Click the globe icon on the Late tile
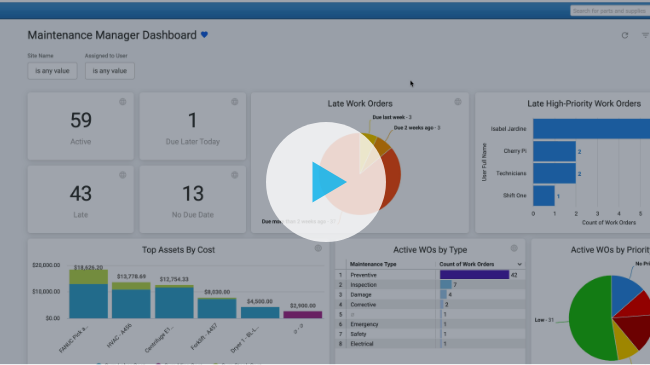The width and height of the screenshot is (650, 365). click(123, 175)
